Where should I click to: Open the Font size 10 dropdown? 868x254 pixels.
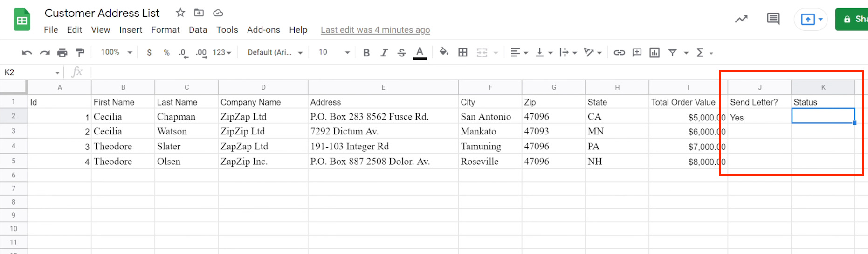[334, 52]
